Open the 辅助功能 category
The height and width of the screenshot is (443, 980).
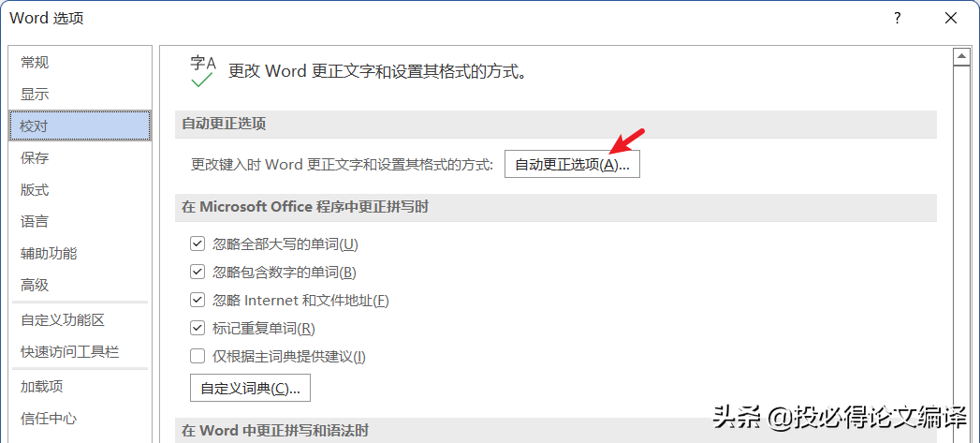pyautogui.click(x=80, y=254)
